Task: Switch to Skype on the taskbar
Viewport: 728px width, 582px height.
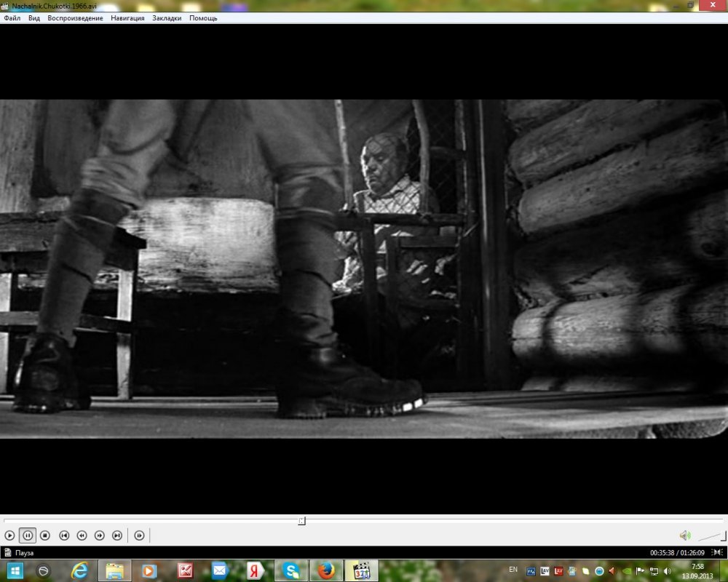Action: tap(291, 571)
